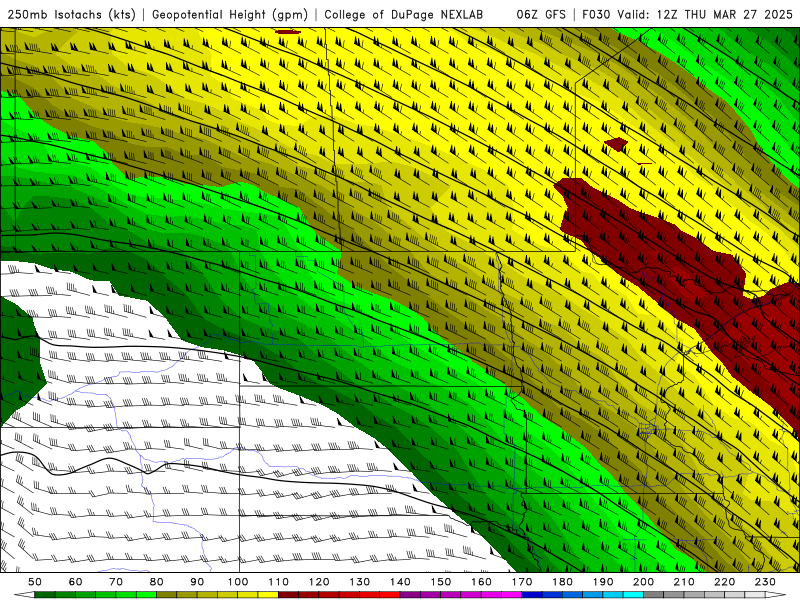This screenshot has width=800, height=600.
Task: Click the 180 value on the color scale
Action: (562, 582)
